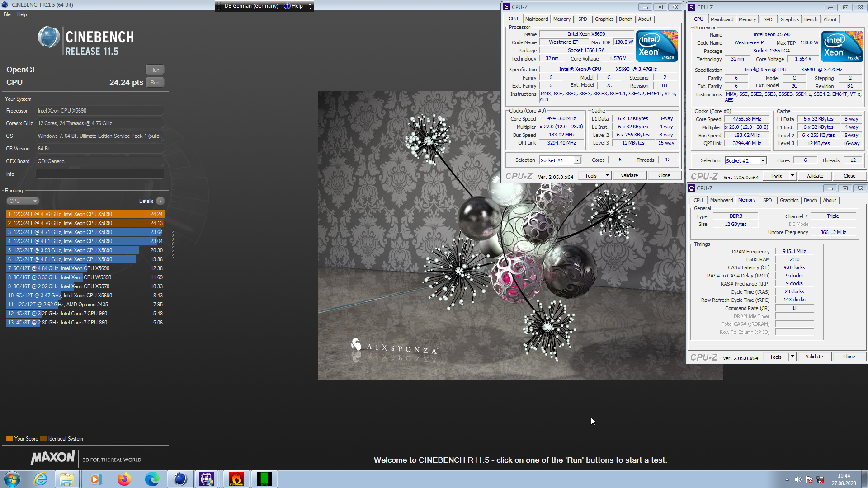Select ranking row 7 6C/12T @ 4.84 GHz
This screenshot has width=868, height=488.
pyautogui.click(x=85, y=268)
